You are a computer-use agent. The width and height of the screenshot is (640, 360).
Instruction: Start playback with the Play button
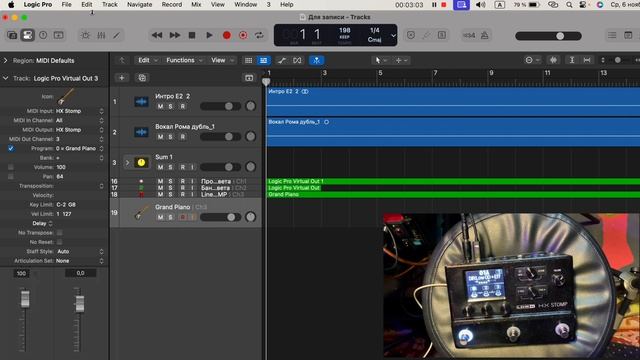[209, 36]
